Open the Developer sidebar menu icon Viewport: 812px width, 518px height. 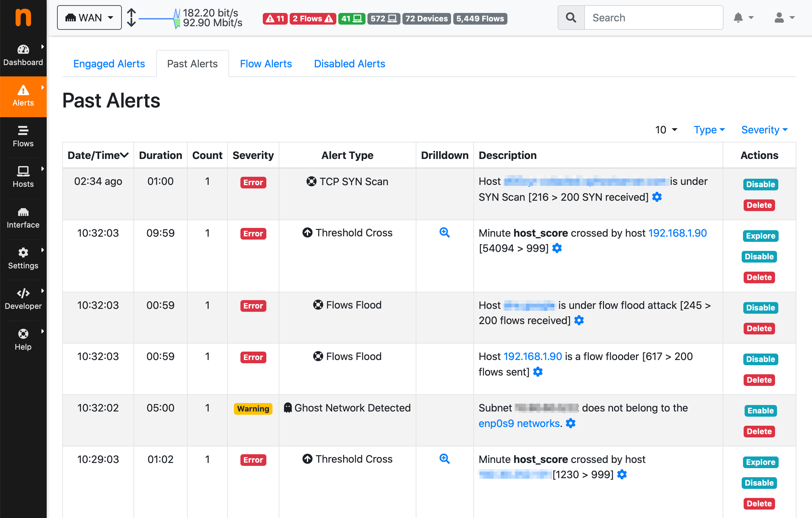coord(23,293)
